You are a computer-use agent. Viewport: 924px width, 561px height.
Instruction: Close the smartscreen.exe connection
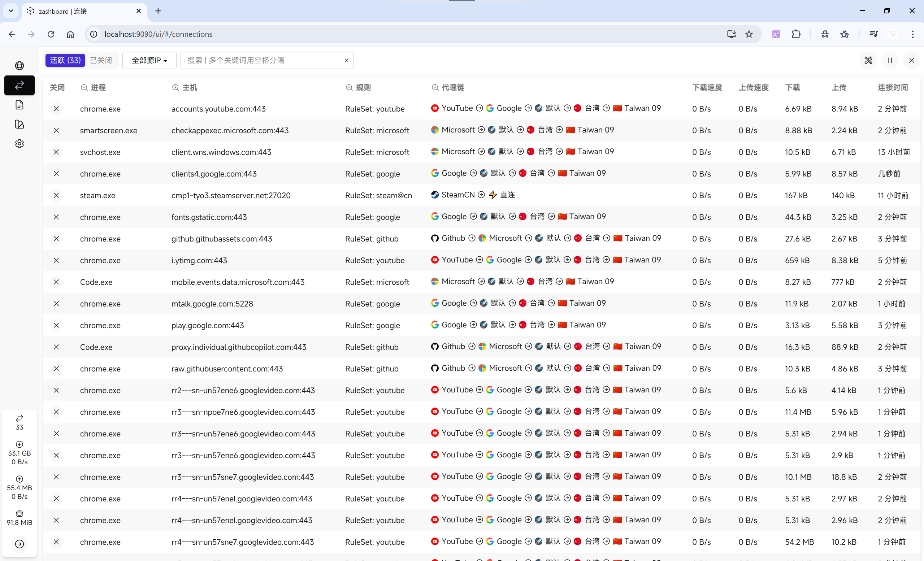click(x=56, y=130)
